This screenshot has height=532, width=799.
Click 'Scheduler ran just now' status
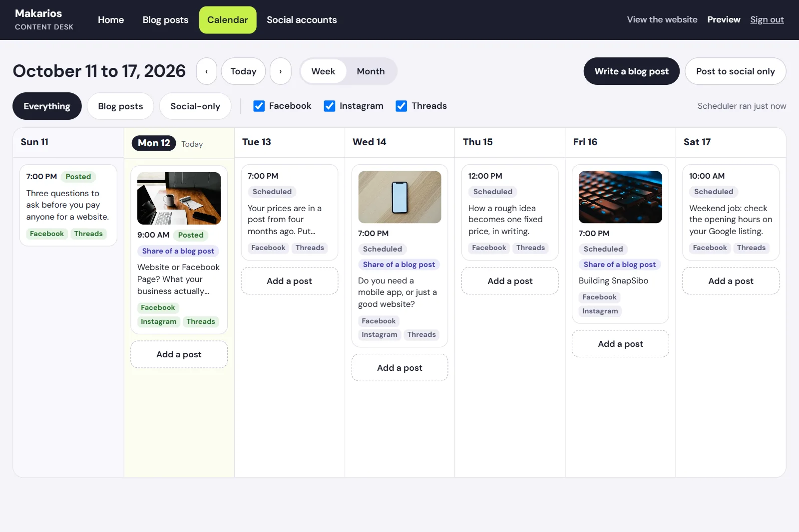pos(742,106)
